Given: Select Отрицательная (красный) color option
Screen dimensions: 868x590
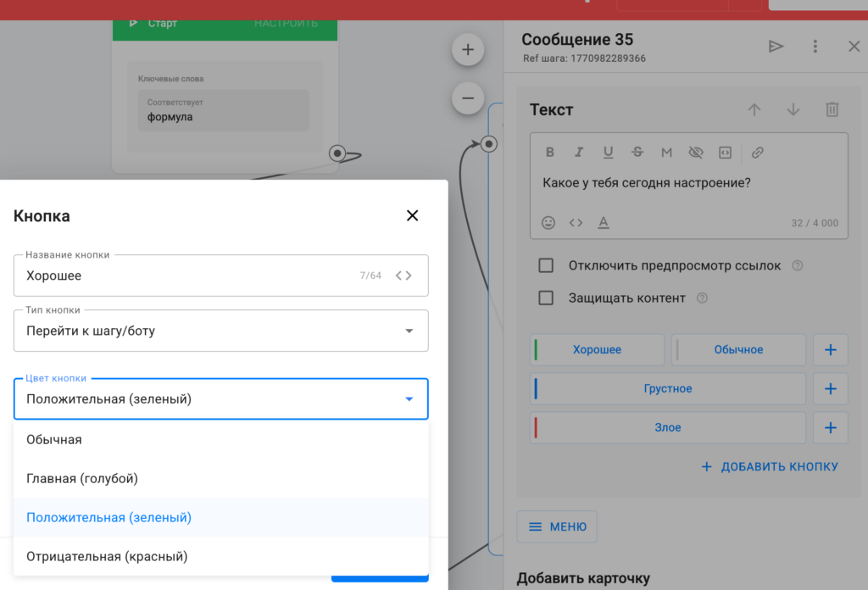Looking at the screenshot, I should (x=107, y=556).
